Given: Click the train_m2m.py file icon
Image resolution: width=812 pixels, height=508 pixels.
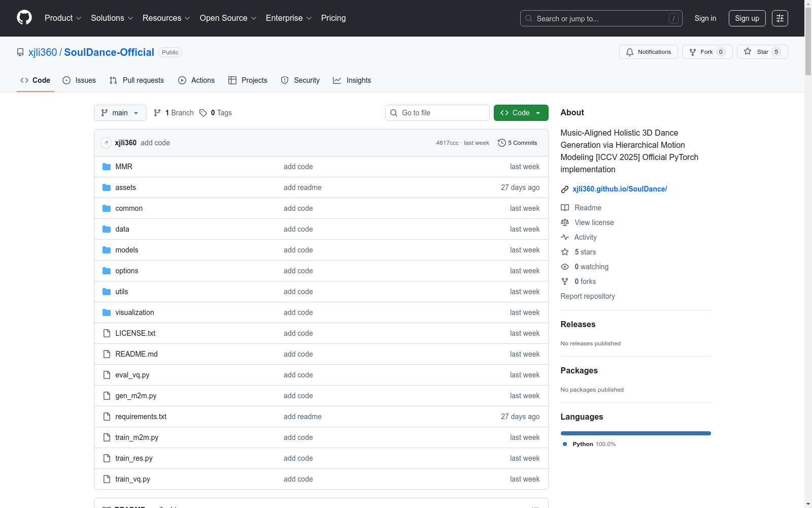Looking at the screenshot, I should pyautogui.click(x=107, y=437).
